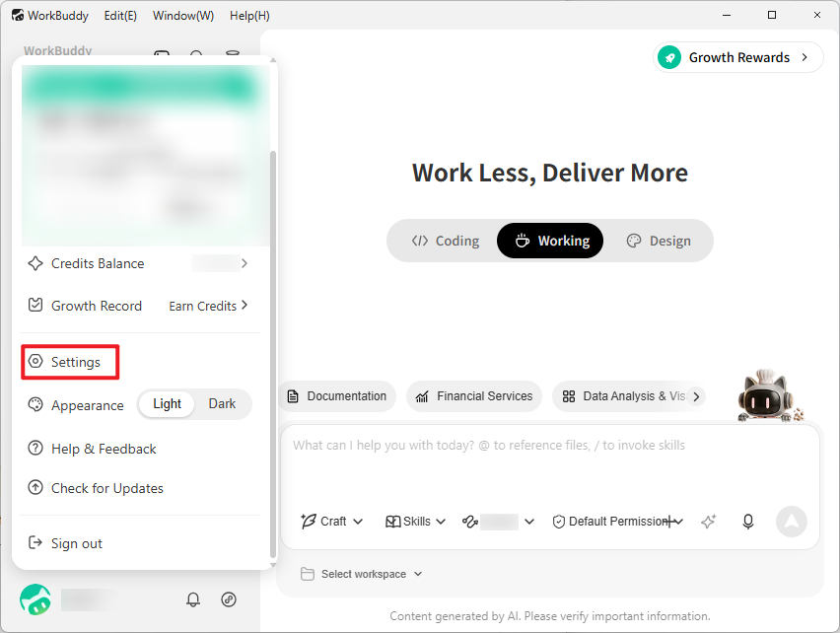Open Default Permission dropdown
840x633 pixels.
coord(618,521)
